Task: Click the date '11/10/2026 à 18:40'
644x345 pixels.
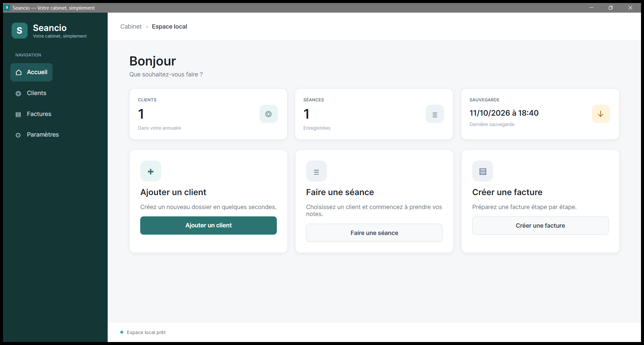Action: coord(504,113)
